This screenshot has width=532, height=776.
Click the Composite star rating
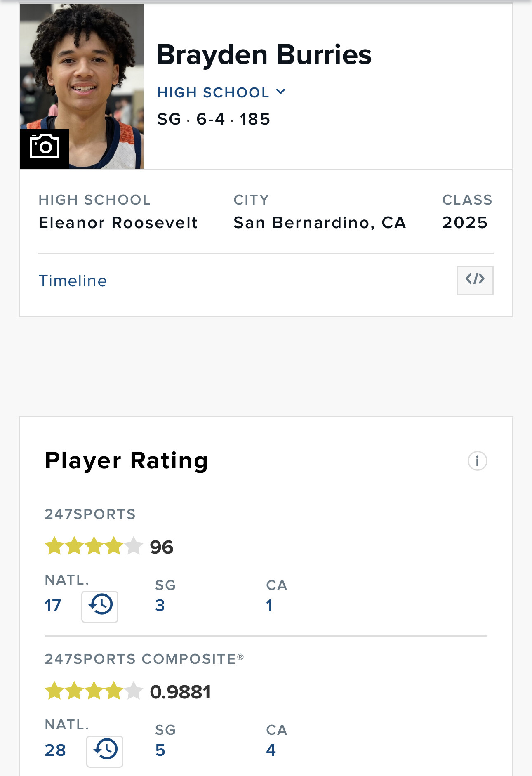coord(94,691)
